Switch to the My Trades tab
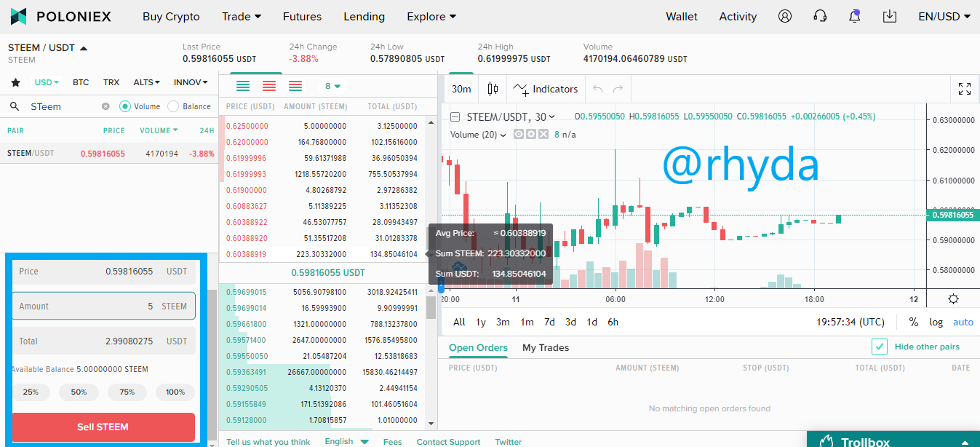 point(546,347)
